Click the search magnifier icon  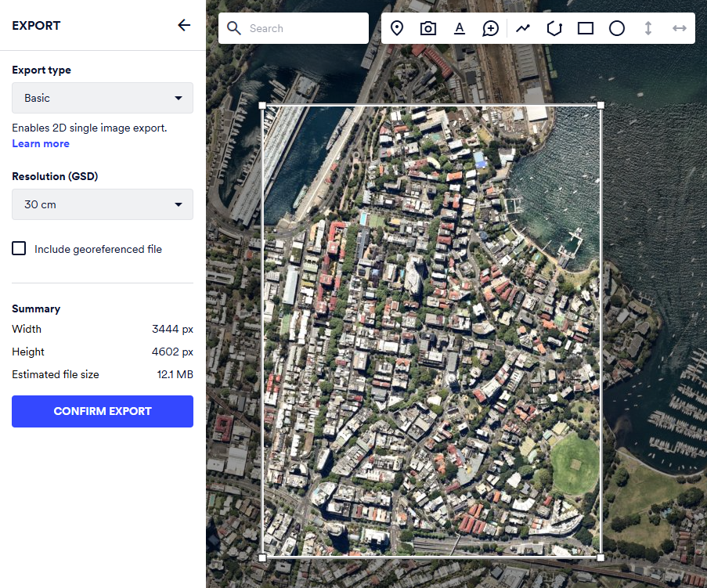(233, 28)
